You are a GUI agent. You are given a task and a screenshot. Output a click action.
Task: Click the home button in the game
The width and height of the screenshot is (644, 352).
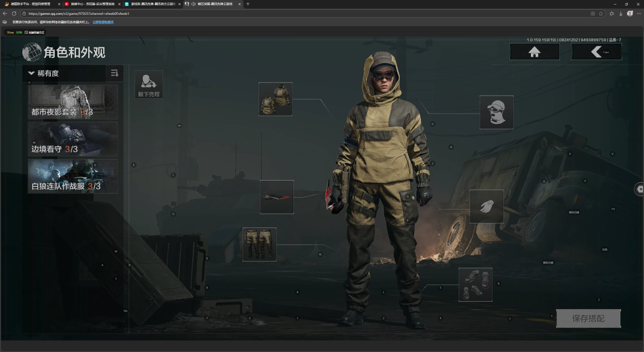tap(534, 52)
